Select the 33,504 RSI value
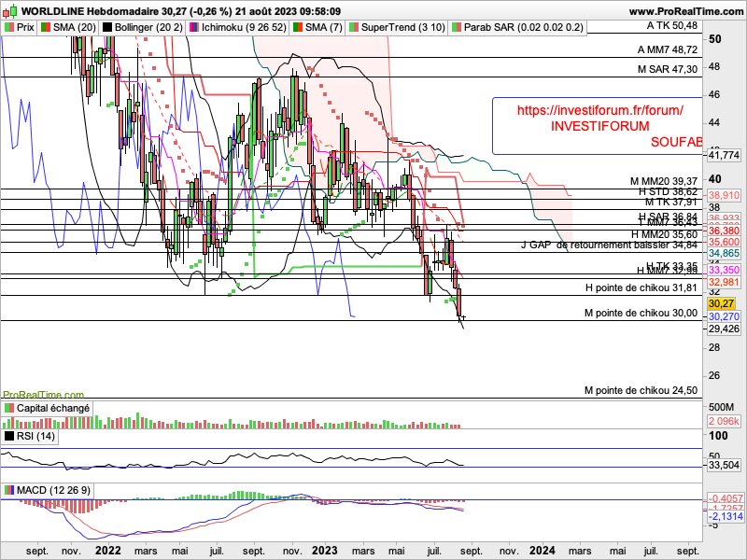The image size is (747, 560). [725, 465]
